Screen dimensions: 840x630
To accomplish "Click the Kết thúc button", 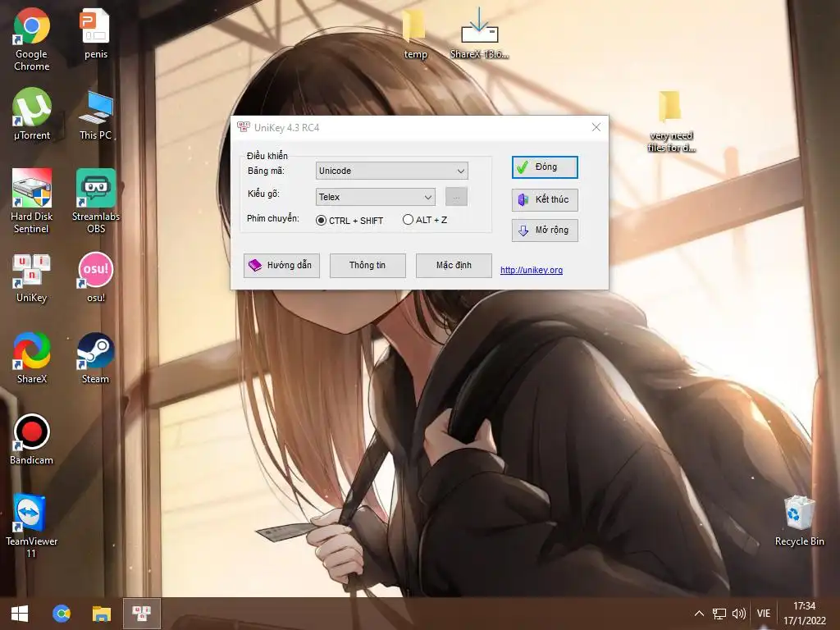I will click(x=545, y=200).
